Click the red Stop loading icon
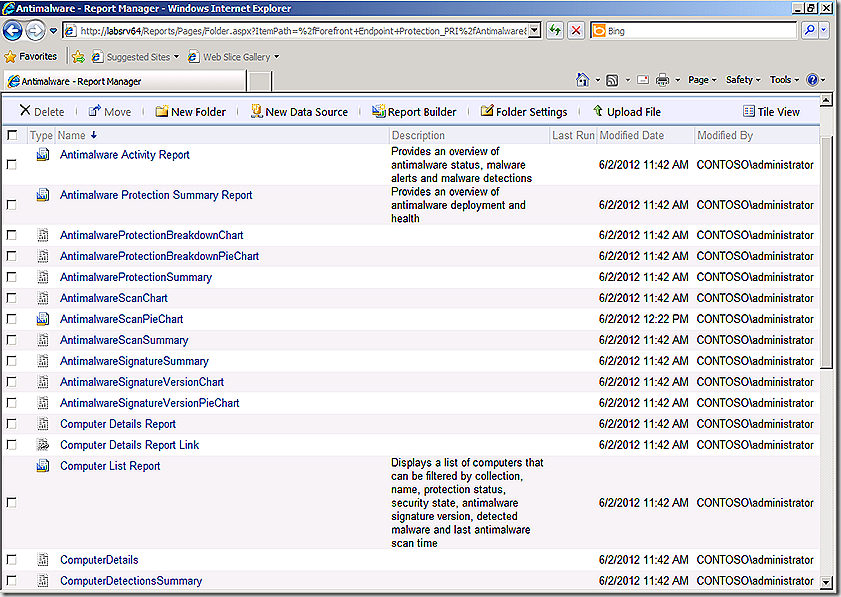Image resolution: width=841 pixels, height=597 pixels. coord(576,31)
